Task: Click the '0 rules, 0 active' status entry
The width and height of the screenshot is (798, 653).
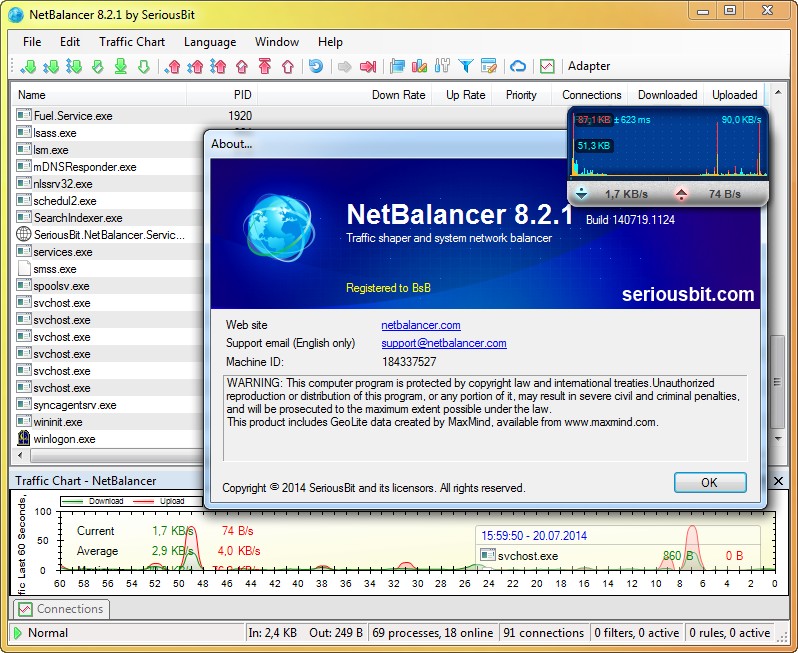Action: (729, 633)
